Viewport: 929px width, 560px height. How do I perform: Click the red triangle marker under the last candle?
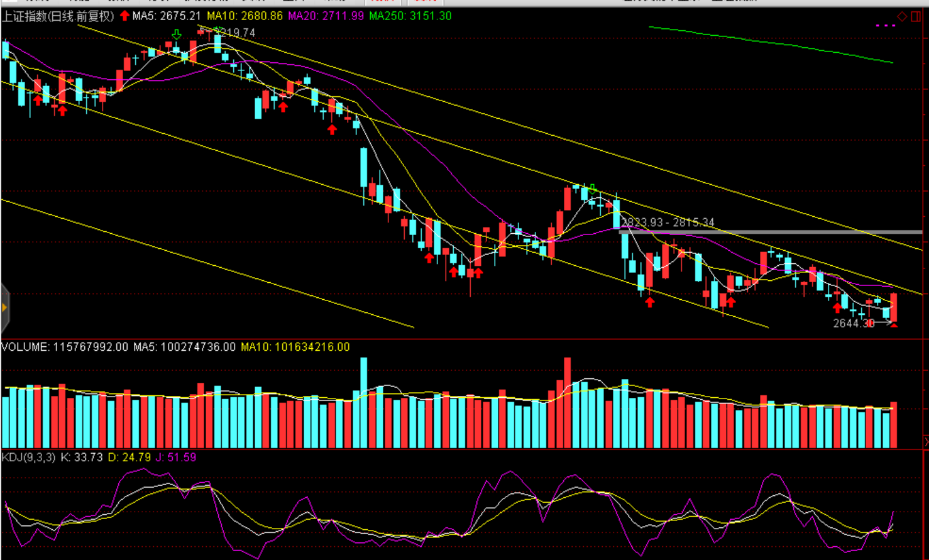894,325
